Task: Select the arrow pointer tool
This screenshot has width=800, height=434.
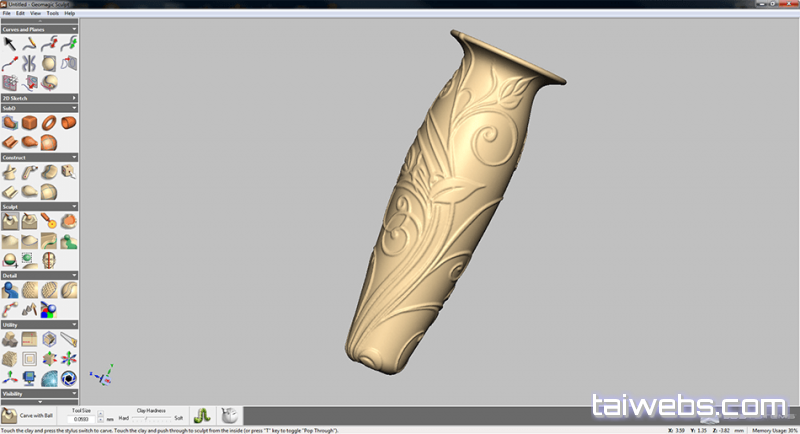Action: pyautogui.click(x=10, y=43)
